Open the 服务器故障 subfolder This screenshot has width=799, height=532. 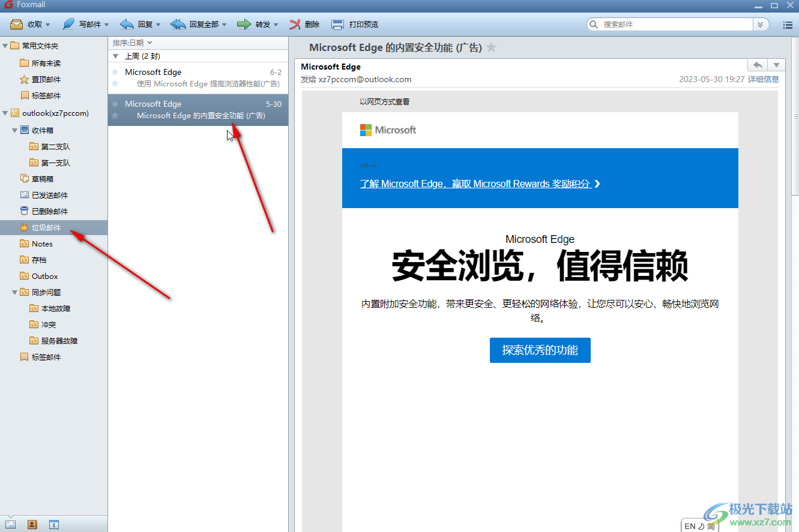tap(59, 341)
